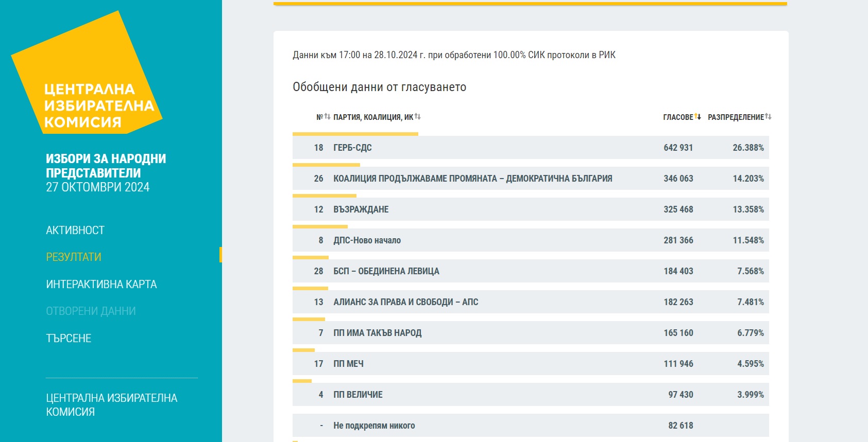
Task: Sort by № column arrows icon
Action: pos(327,117)
